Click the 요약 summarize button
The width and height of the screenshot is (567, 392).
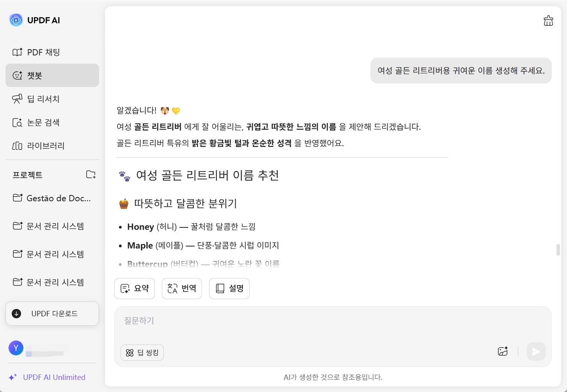click(135, 288)
